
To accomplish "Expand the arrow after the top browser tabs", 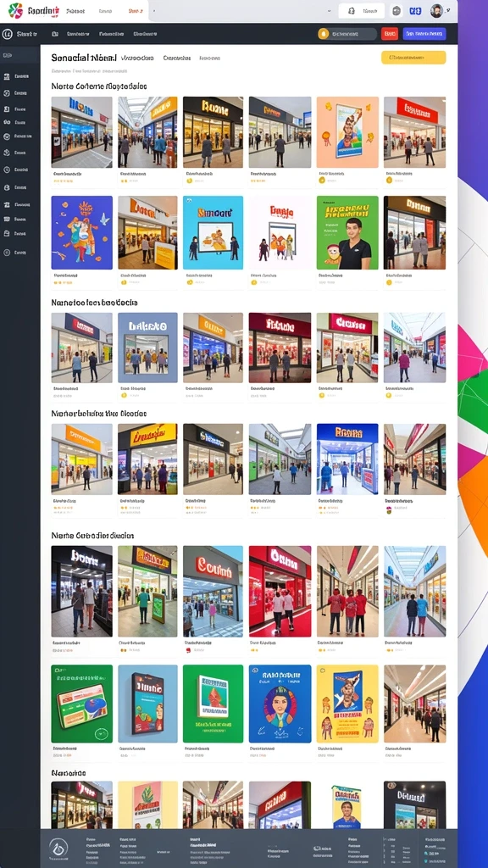I will click(154, 10).
